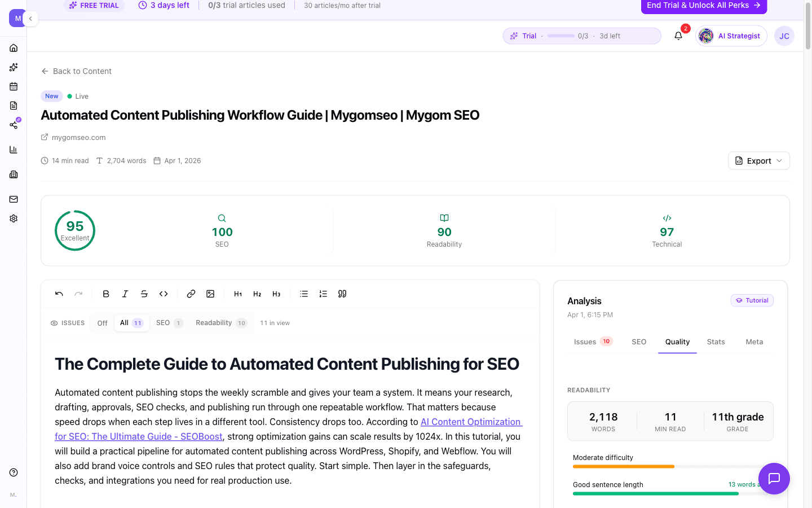Viewport: 812px width, 508px height.
Task: Insert an image into the article
Action: point(210,294)
